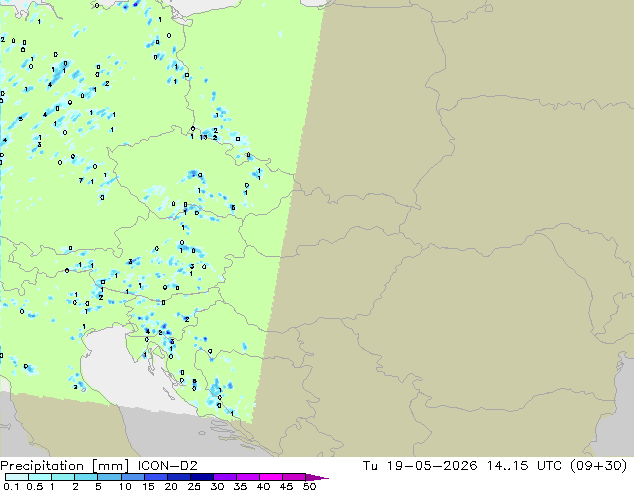Click the 1–2 mm legend color swatch
The height and width of the screenshot is (490, 634).
(x=63, y=477)
